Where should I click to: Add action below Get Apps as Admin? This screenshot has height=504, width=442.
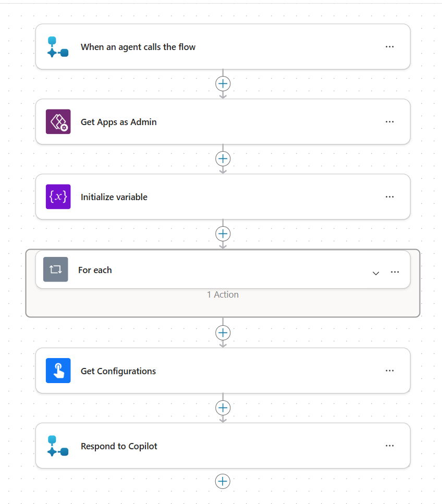coord(223,158)
